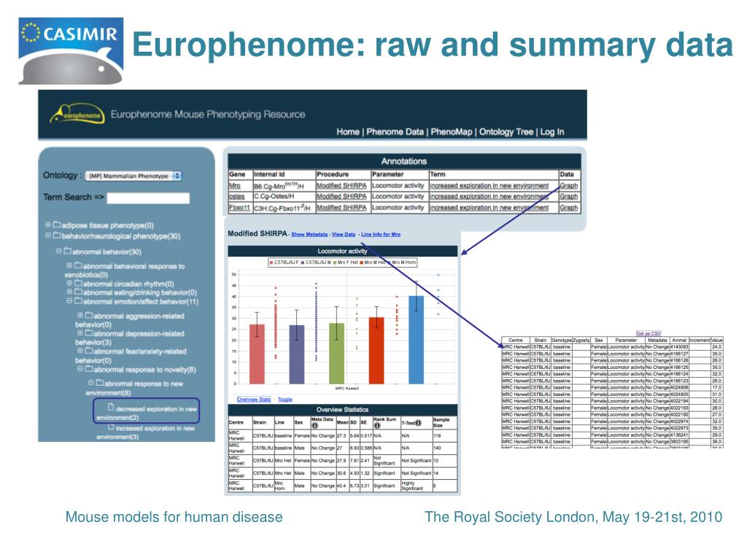Click the Meta Data info icon
The height and width of the screenshot is (560, 747).
(314, 425)
